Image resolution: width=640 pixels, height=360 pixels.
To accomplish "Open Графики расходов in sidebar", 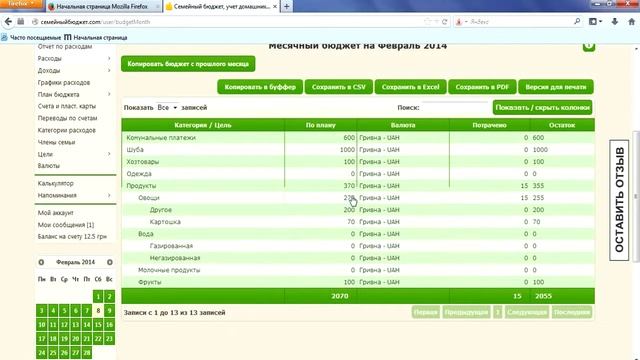I will coord(64,82).
